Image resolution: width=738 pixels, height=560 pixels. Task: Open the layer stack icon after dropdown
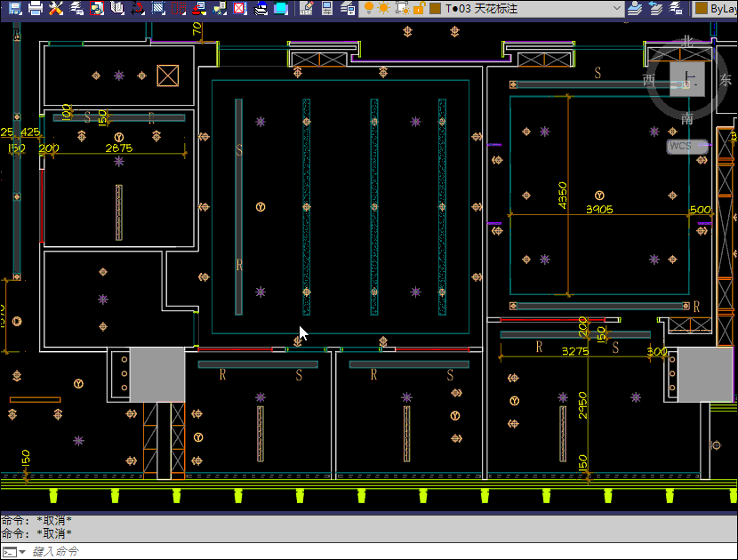point(635,8)
